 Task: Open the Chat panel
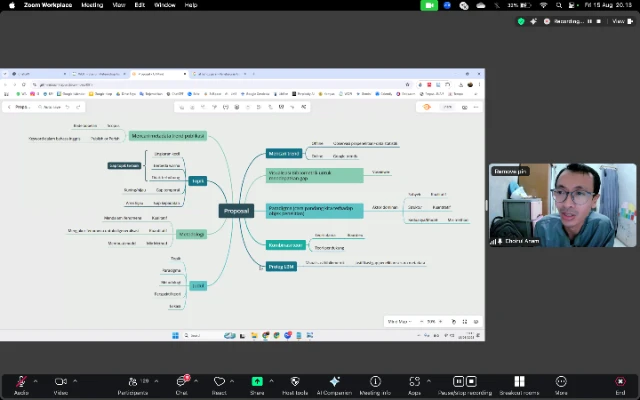pyautogui.click(x=181, y=382)
